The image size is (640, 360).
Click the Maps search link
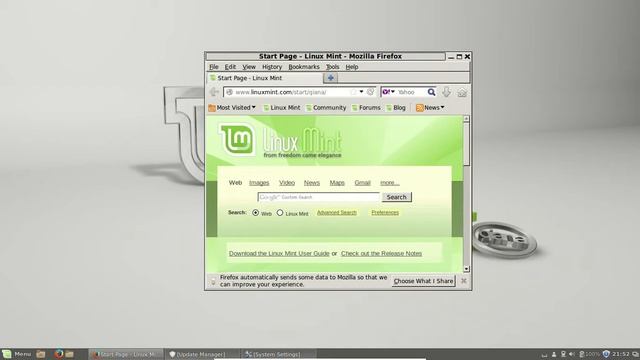(337, 183)
